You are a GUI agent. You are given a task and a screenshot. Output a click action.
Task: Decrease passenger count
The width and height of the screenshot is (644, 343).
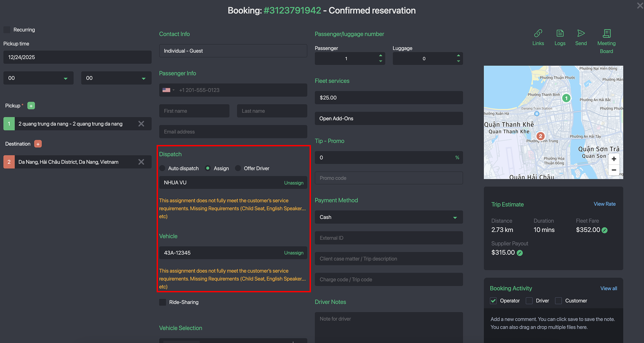380,61
